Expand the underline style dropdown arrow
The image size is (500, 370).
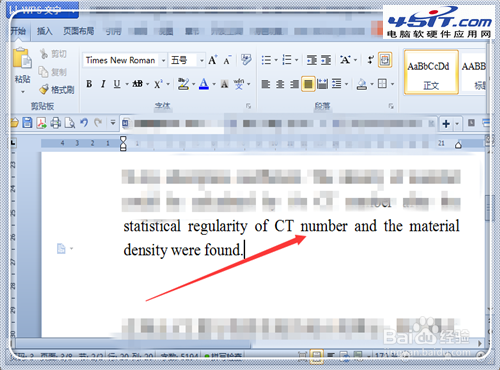click(x=127, y=84)
